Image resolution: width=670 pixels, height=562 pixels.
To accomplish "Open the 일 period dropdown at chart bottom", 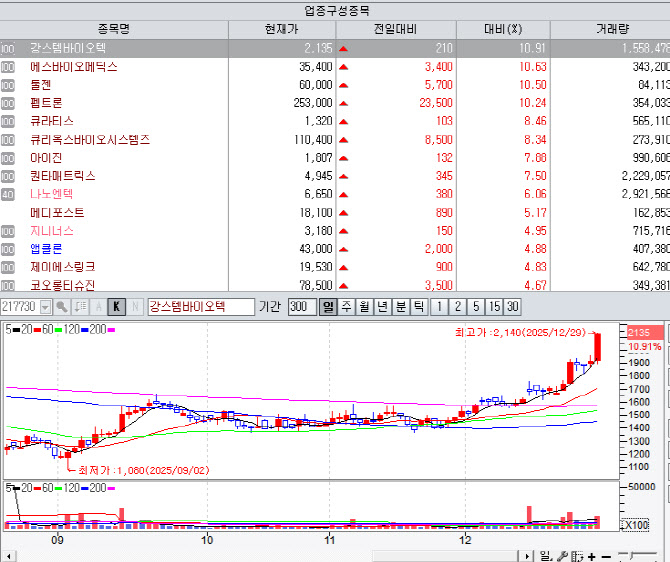I will [x=546, y=556].
